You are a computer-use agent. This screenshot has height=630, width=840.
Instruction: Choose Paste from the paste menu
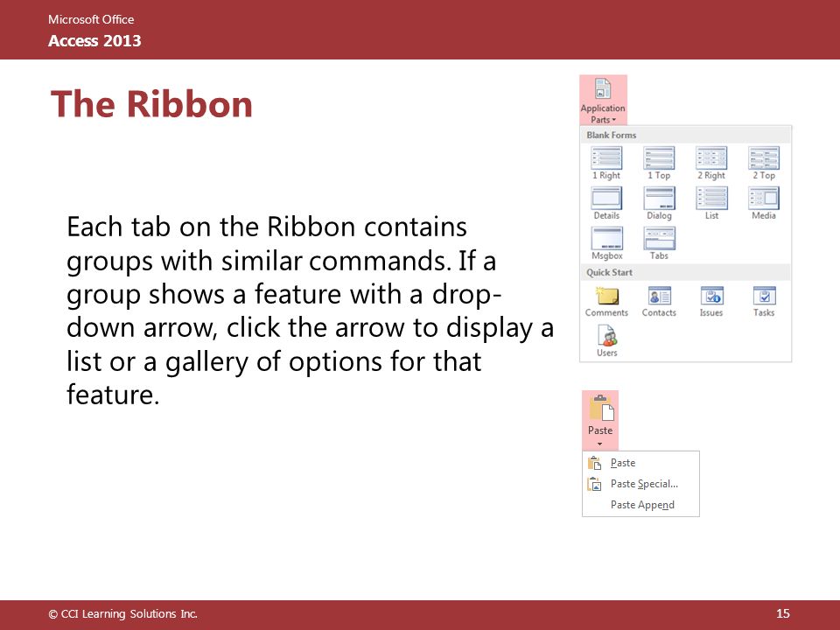point(640,463)
